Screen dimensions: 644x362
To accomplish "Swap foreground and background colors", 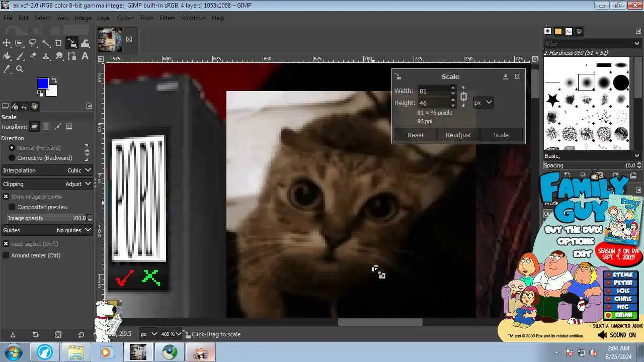I will [54, 80].
